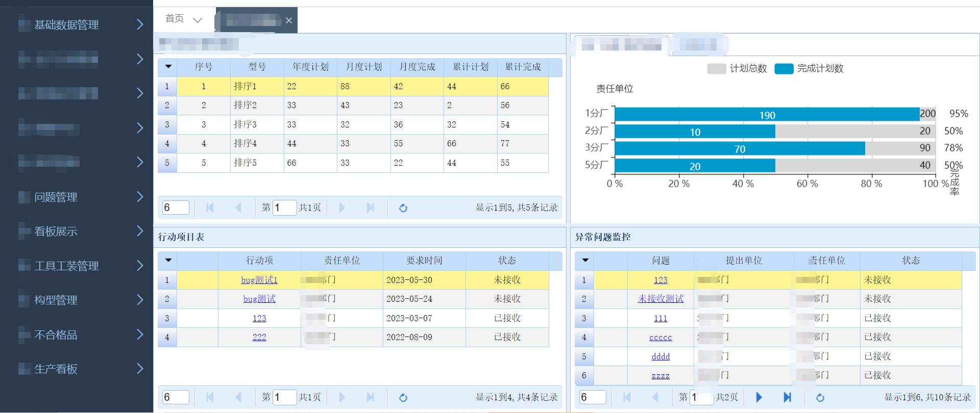The height and width of the screenshot is (413, 980).
Task: Refresh the plan table with the reload icon
Action: (403, 208)
